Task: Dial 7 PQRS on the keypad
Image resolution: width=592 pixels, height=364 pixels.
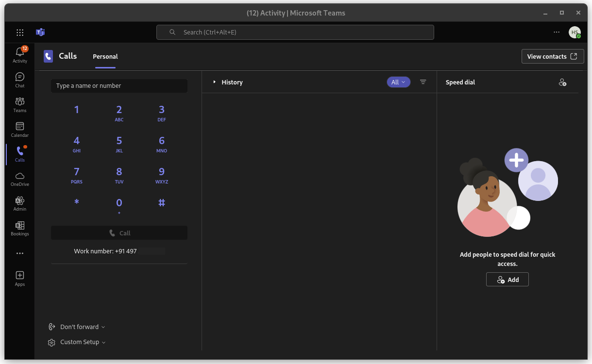Action: (x=77, y=175)
